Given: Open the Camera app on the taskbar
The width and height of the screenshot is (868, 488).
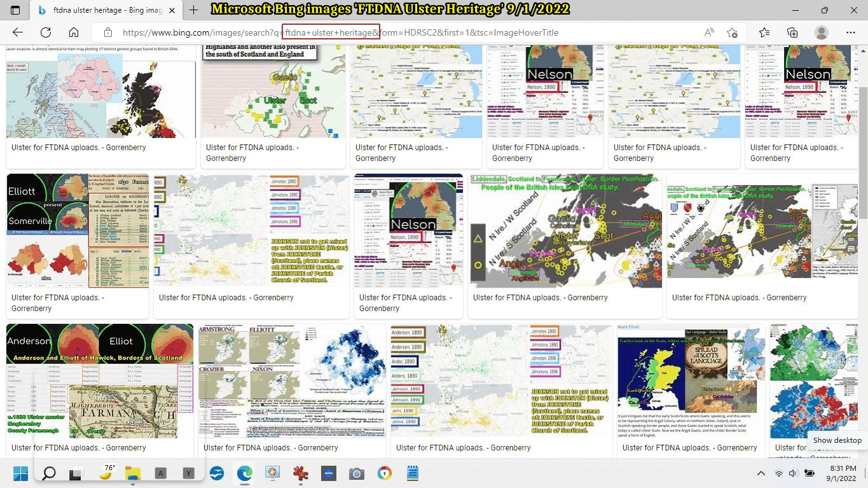Looking at the screenshot, I should (357, 473).
